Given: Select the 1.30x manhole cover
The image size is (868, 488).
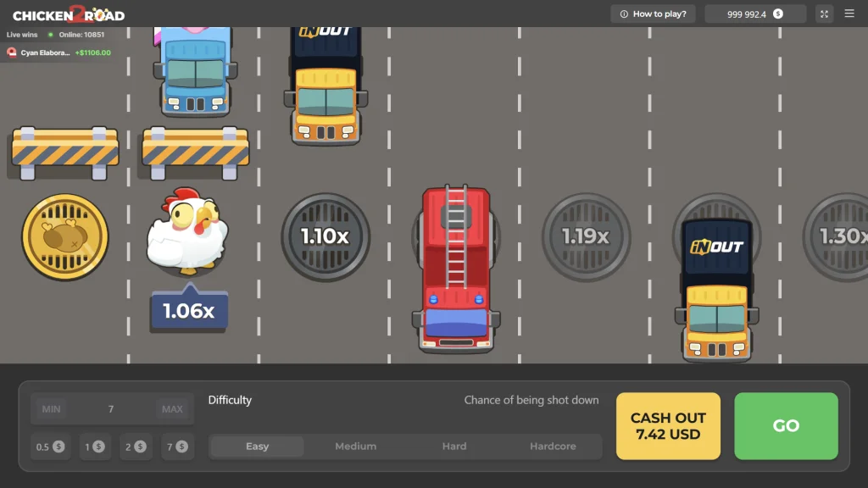Looking at the screenshot, I should click(836, 237).
